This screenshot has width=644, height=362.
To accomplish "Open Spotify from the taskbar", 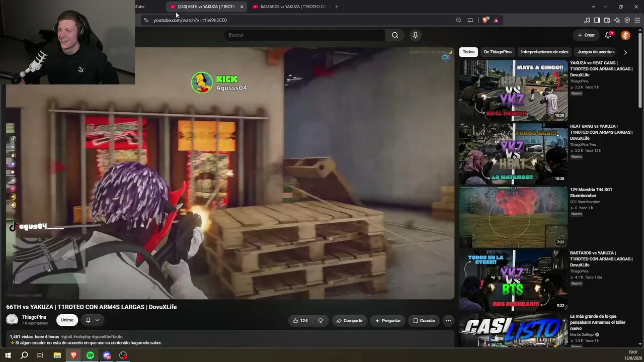I will pyautogui.click(x=90, y=355).
